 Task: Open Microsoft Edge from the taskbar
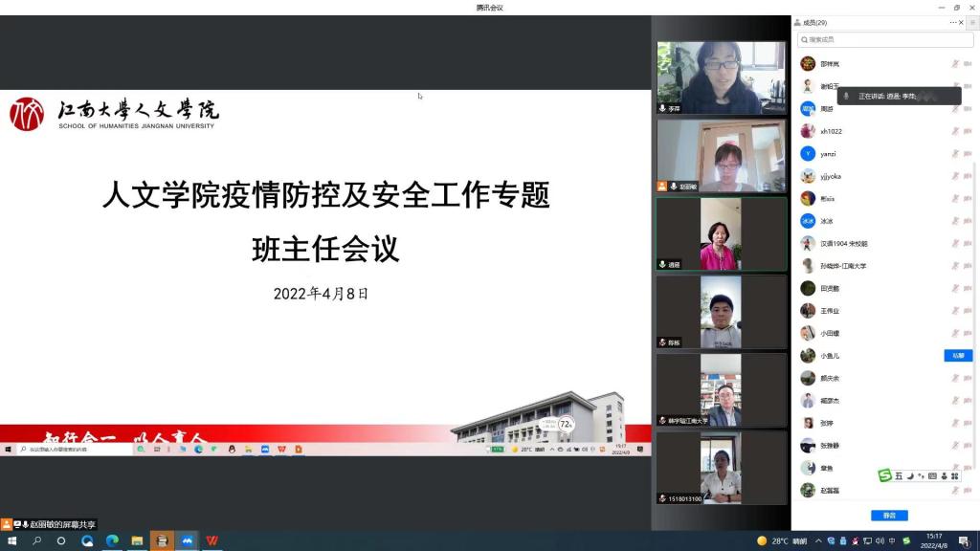pos(112,540)
